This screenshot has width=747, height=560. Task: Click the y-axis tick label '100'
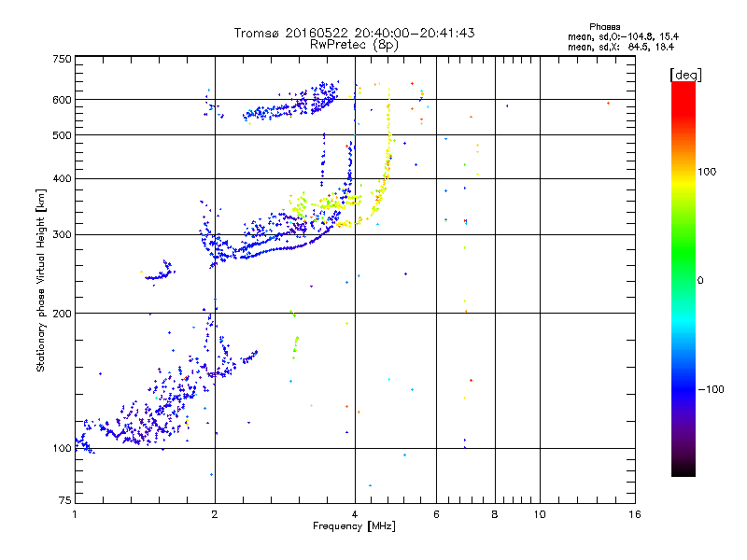click(x=62, y=448)
